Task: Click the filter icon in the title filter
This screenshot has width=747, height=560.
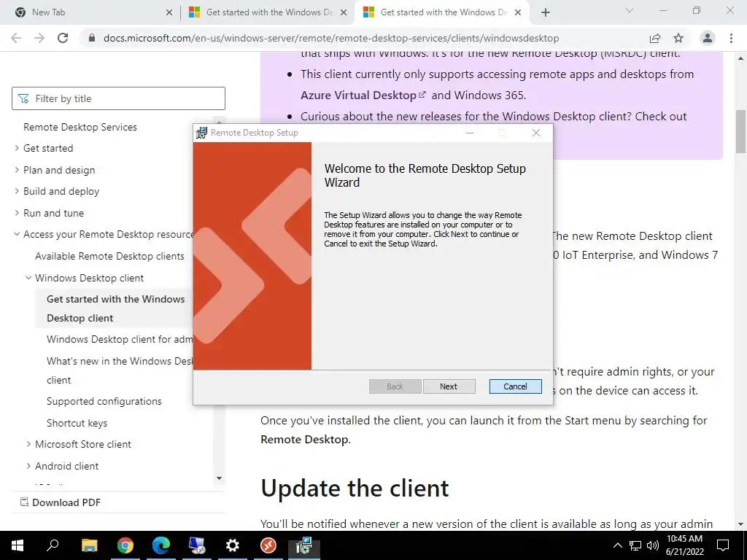Action: pyautogui.click(x=23, y=98)
